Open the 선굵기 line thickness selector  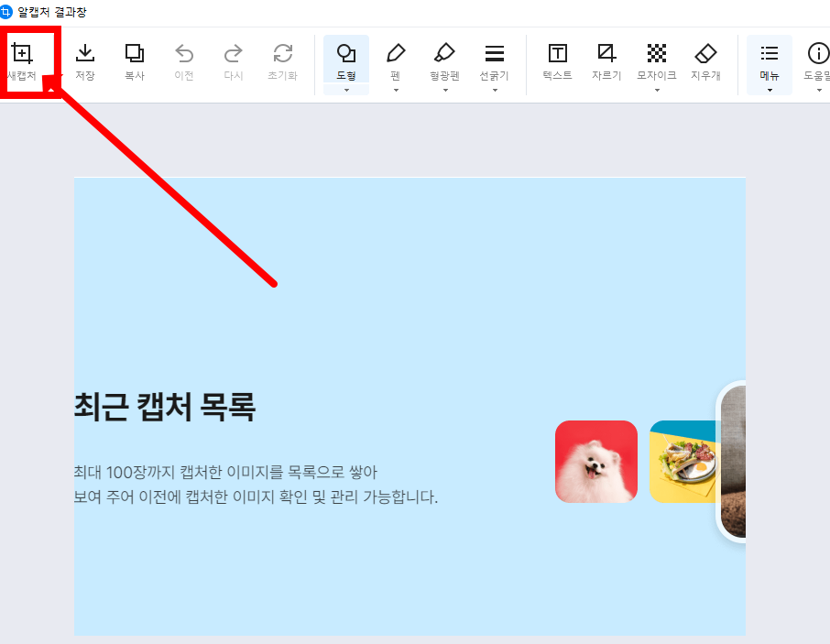click(x=495, y=55)
